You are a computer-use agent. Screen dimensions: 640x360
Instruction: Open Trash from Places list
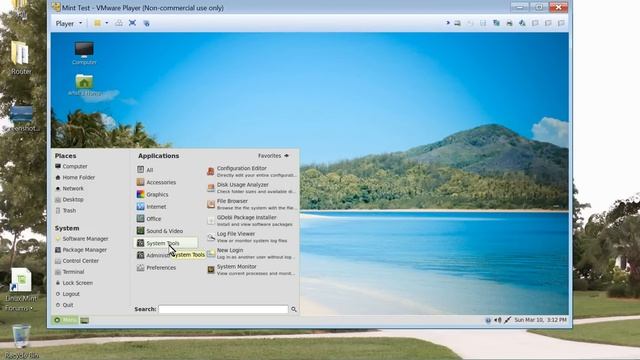[x=66, y=211]
